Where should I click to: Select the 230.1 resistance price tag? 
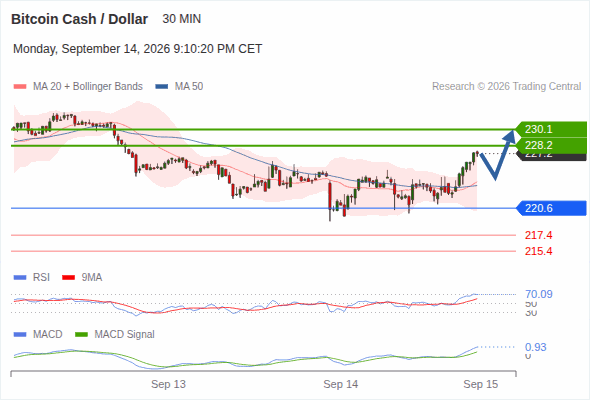[551, 129]
